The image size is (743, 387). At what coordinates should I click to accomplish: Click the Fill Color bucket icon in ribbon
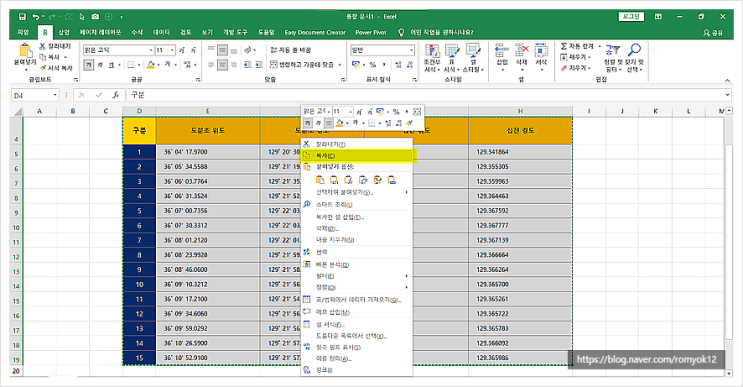tap(151, 64)
